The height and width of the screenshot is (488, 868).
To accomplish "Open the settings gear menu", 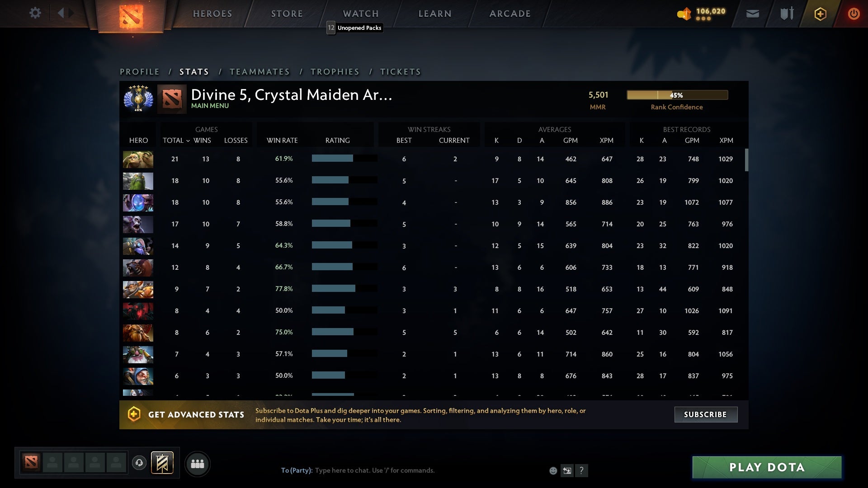I will [36, 13].
